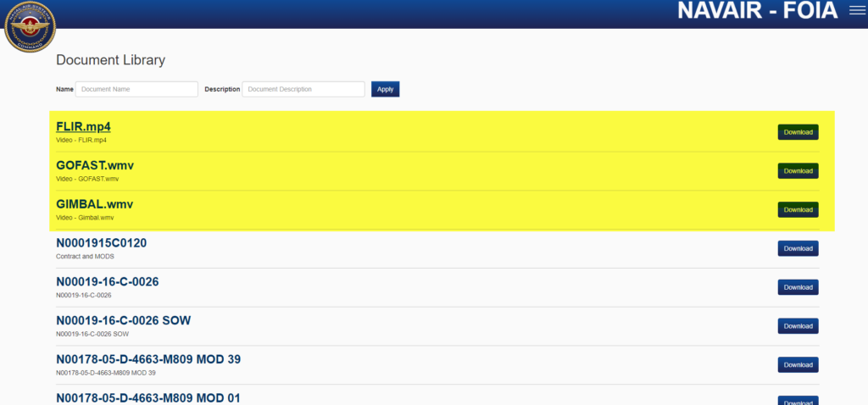Screen dimensions: 868x405
Task: Download the N0001915C0120 Contract and MODS
Action: point(798,248)
